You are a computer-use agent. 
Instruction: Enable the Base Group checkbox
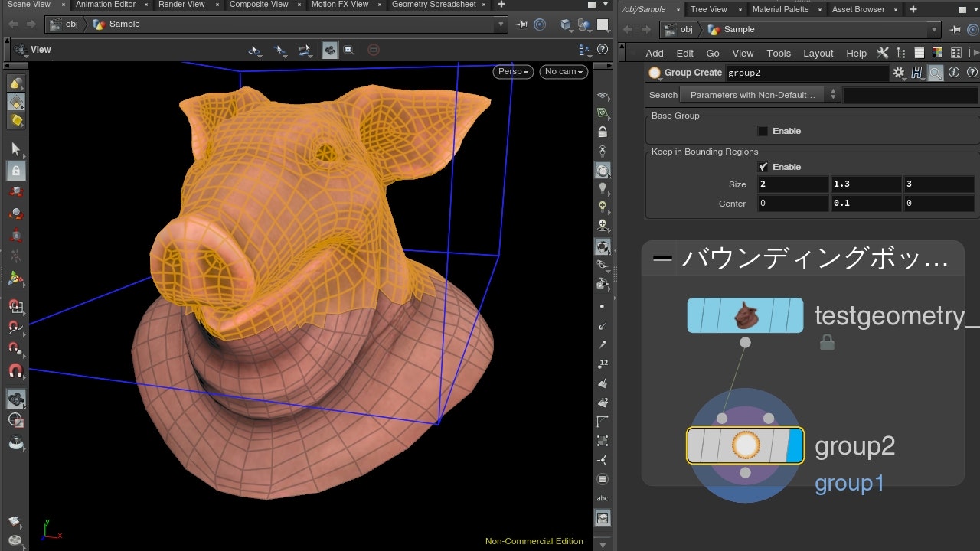(763, 131)
